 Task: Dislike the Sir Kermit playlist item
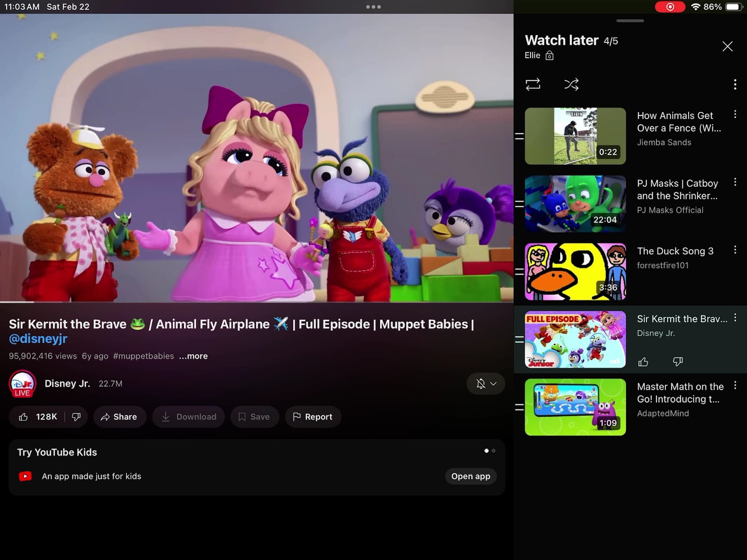[x=678, y=362]
